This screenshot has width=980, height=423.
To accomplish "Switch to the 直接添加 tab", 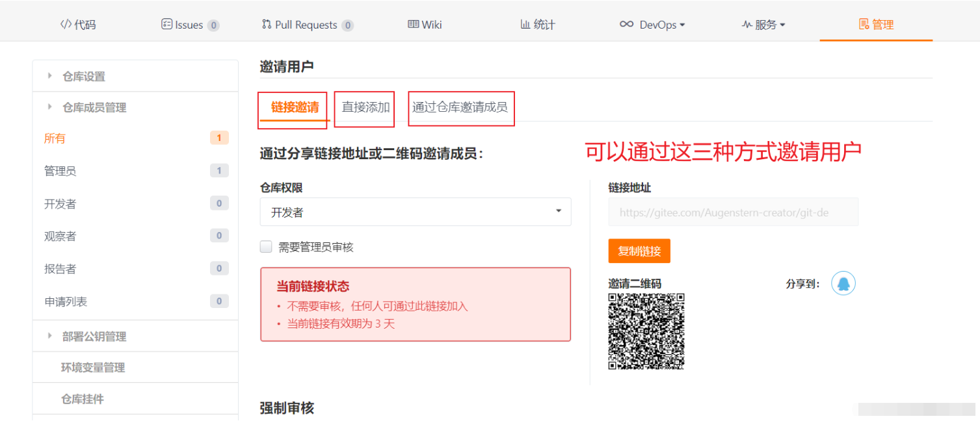I will pyautogui.click(x=366, y=107).
